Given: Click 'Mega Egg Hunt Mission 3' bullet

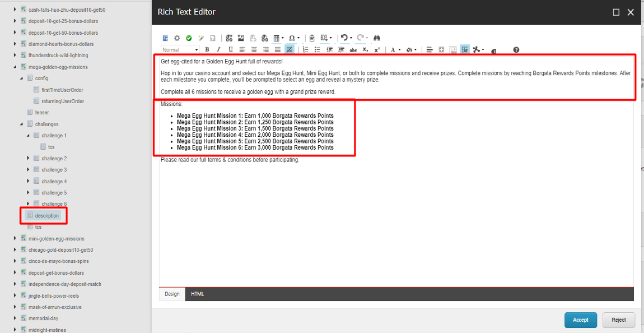Looking at the screenshot, I should coord(255,129).
